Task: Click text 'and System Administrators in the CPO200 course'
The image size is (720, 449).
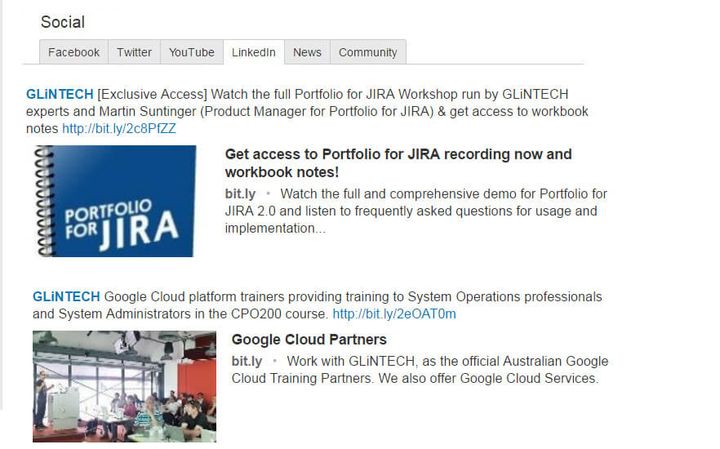Action: 180,314
